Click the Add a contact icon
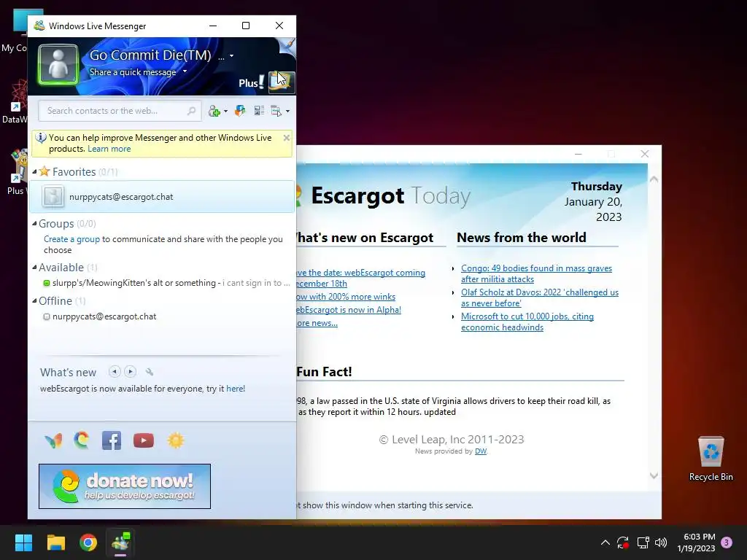Screen dimensions: 747x560 pyautogui.click(x=214, y=111)
